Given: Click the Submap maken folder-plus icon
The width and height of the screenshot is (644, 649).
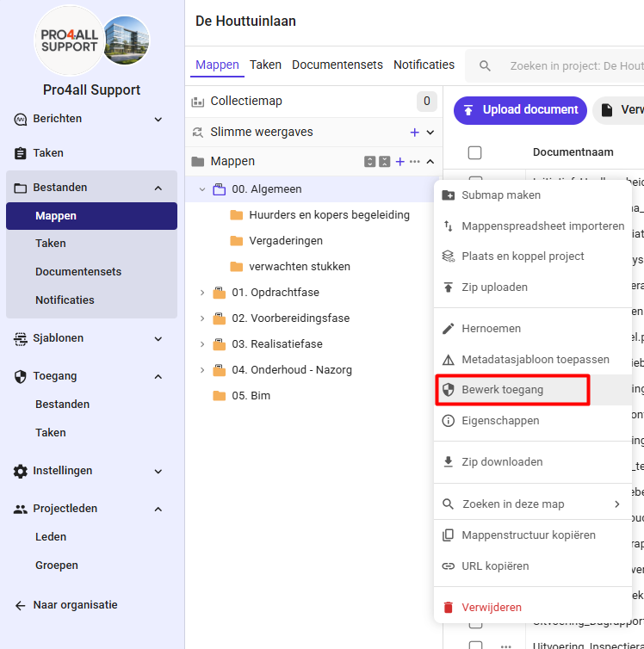Looking at the screenshot, I should point(449,195).
